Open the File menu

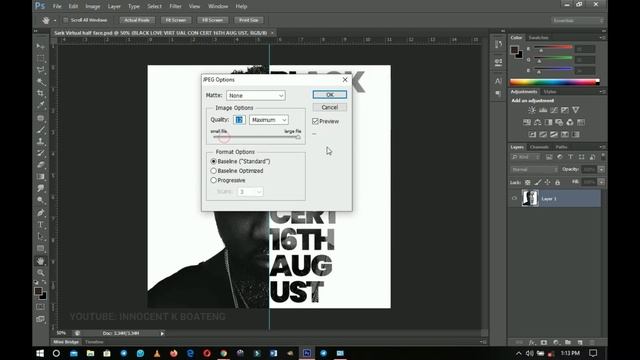click(57, 6)
